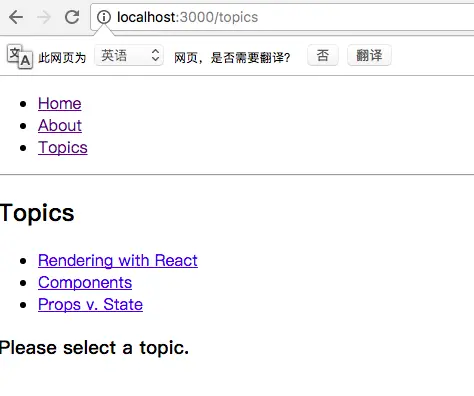Click the Google Translate icon
474x396 pixels.
tap(20, 56)
